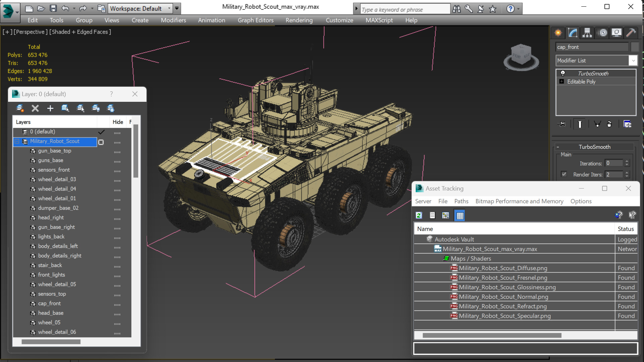Toggle hide for Military_Robot_Scout layer
Image resolution: width=644 pixels, height=362 pixels.
(117, 142)
